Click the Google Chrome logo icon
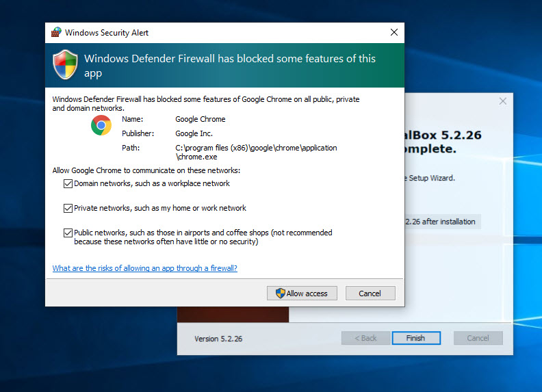This screenshot has height=392, width=542. tap(101, 125)
